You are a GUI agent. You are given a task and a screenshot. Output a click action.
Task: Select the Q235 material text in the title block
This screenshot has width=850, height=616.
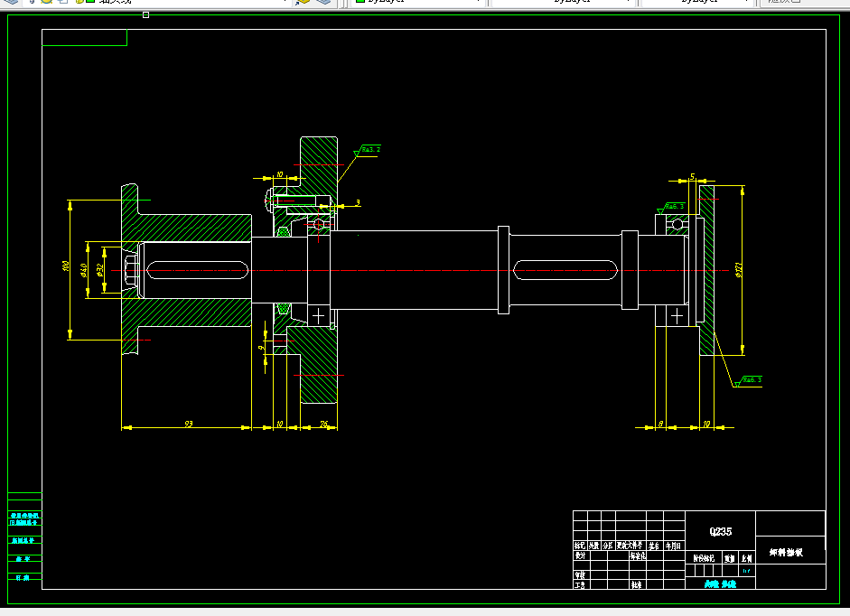pos(721,531)
